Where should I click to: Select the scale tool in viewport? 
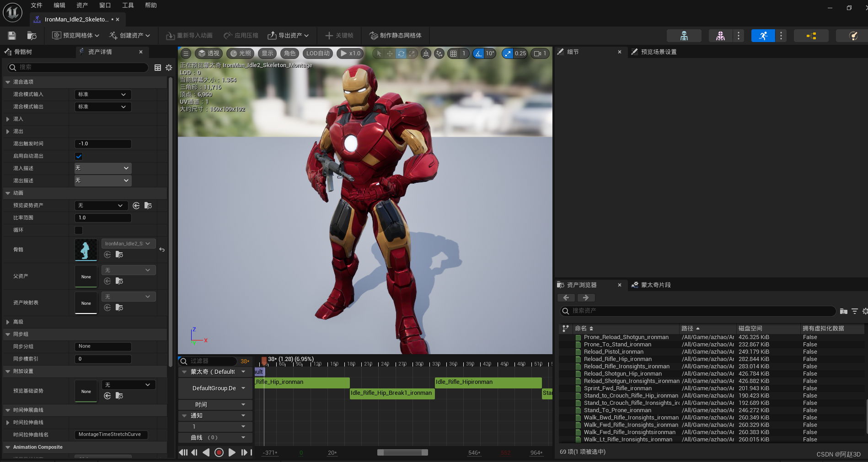412,53
